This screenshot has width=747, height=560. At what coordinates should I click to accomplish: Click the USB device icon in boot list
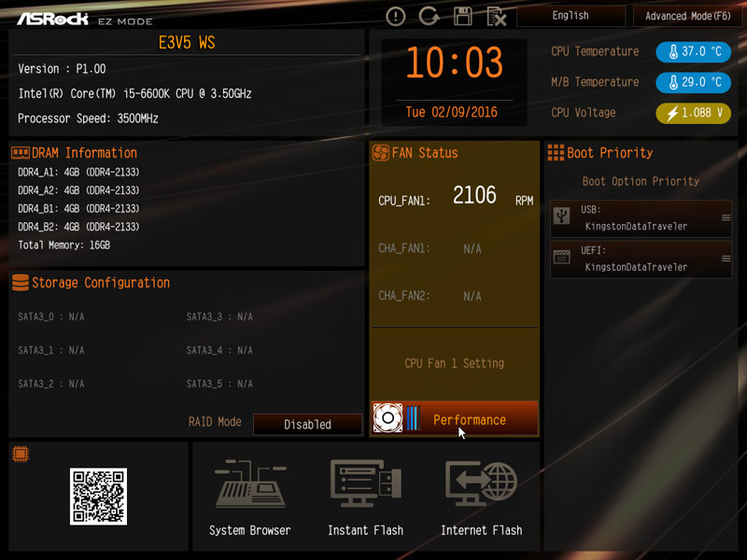coord(562,216)
